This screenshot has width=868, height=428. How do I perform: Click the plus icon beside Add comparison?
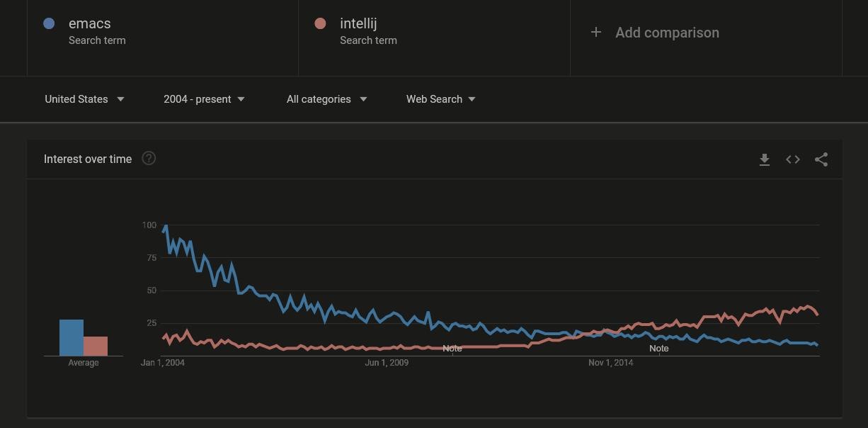pos(596,32)
